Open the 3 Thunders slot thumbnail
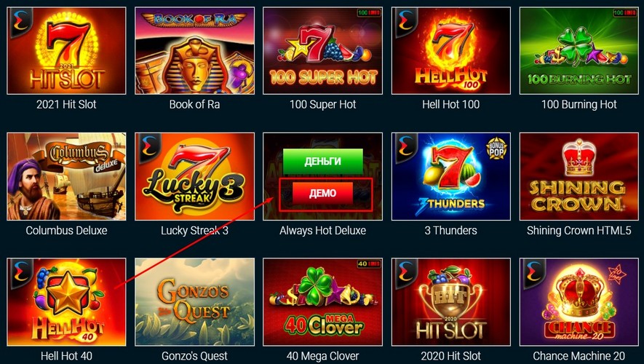Screen dimensions: 644x364 pyautogui.click(x=451, y=176)
